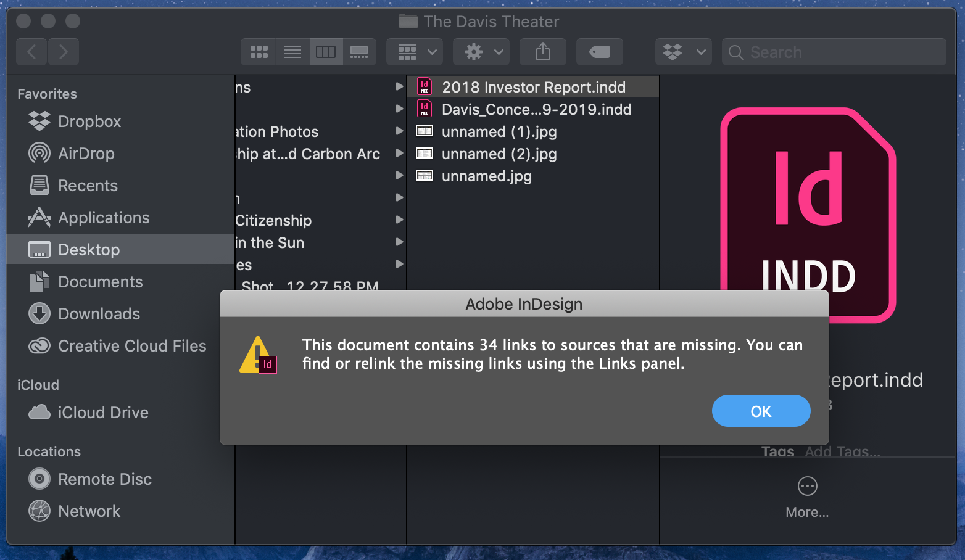The width and height of the screenshot is (965, 560).
Task: Select the Davis_Conce...9-2019.indd file
Action: point(536,110)
